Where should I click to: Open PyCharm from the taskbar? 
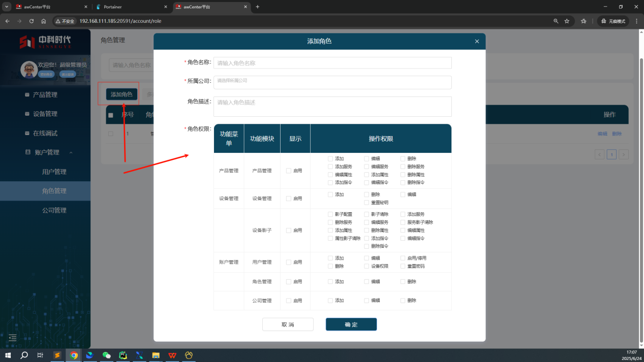pos(122,355)
